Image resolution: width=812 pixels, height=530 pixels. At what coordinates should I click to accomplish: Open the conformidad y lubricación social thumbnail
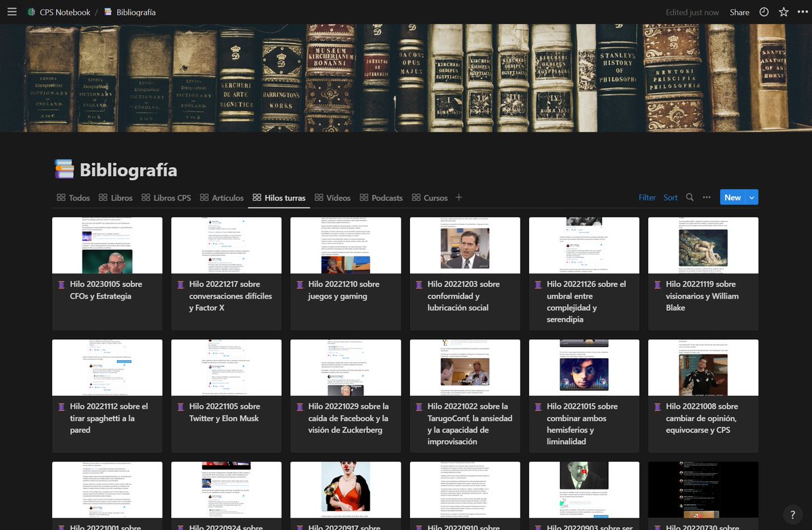pos(465,245)
